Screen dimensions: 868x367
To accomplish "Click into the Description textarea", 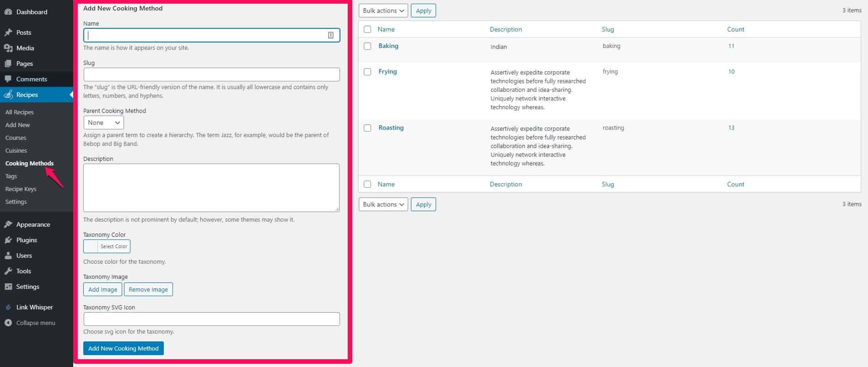I will tap(211, 188).
